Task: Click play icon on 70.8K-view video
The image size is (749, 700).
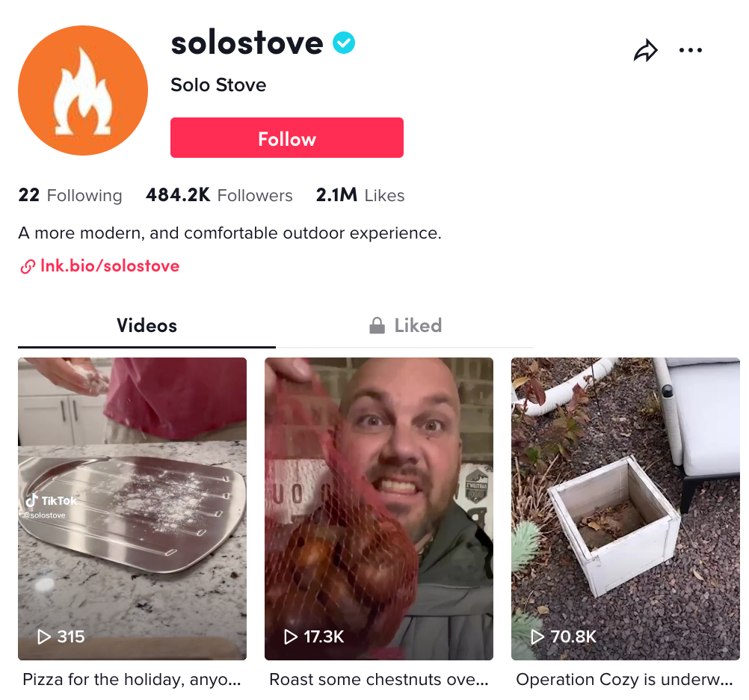Action: click(537, 636)
